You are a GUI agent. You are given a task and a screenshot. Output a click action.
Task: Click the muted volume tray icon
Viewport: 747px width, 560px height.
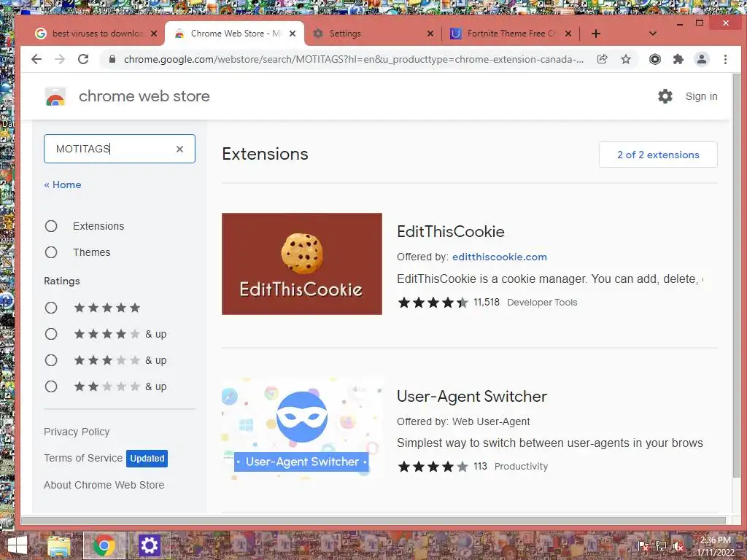click(678, 546)
